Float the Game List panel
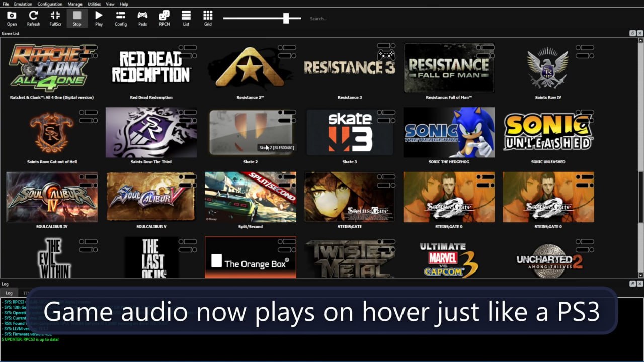 tap(632, 33)
